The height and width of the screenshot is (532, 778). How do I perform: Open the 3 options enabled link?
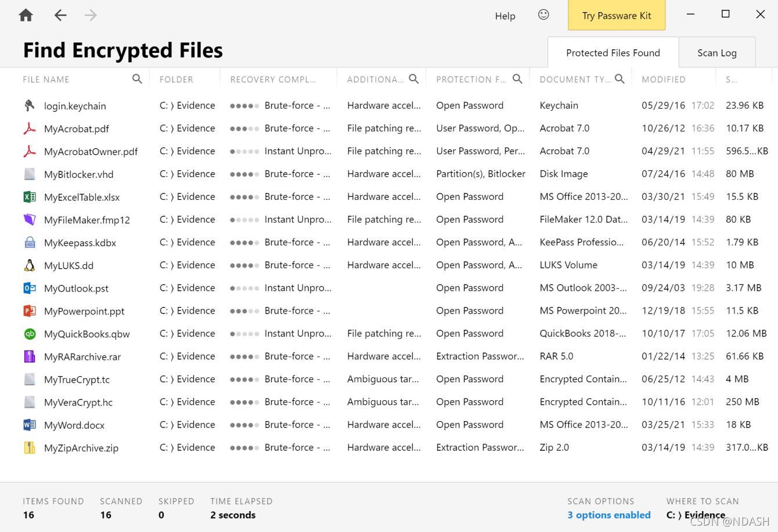609,515
